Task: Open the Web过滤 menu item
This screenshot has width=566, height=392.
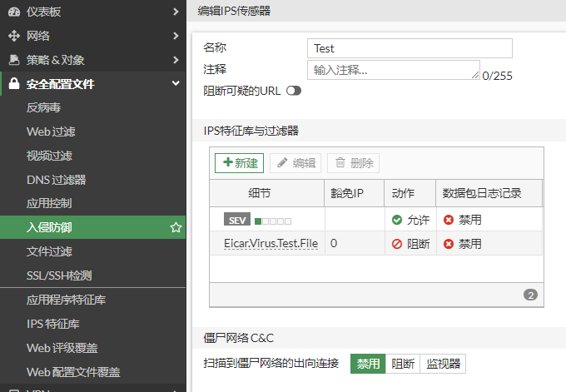Action: pyautogui.click(x=51, y=131)
